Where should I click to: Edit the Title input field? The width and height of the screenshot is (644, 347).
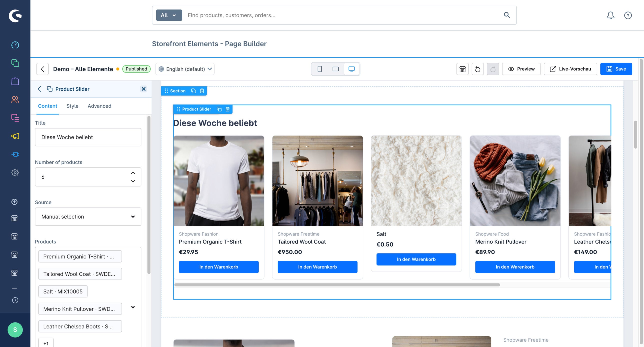pyautogui.click(x=88, y=137)
